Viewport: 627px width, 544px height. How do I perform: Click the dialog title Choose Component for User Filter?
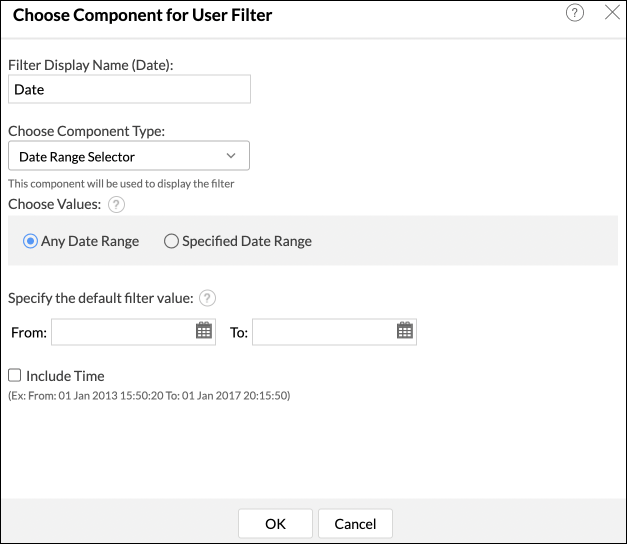coord(142,15)
